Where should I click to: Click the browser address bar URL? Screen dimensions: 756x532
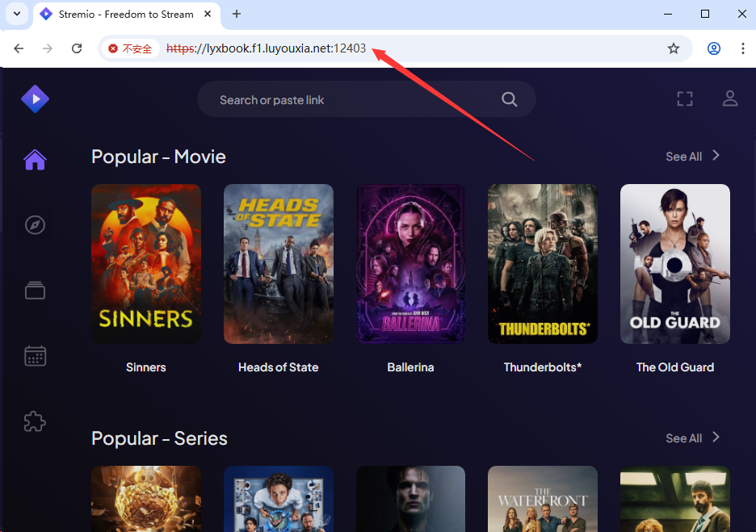coord(267,48)
